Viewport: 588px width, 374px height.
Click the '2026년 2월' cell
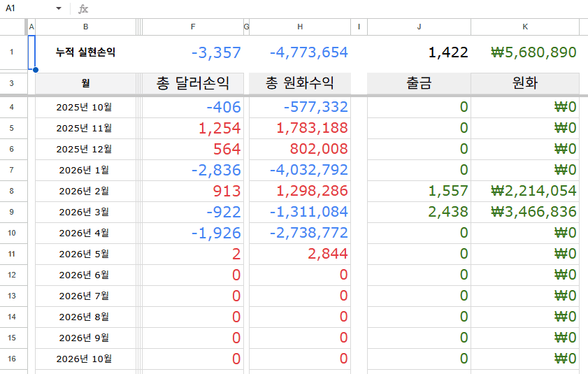(85, 192)
